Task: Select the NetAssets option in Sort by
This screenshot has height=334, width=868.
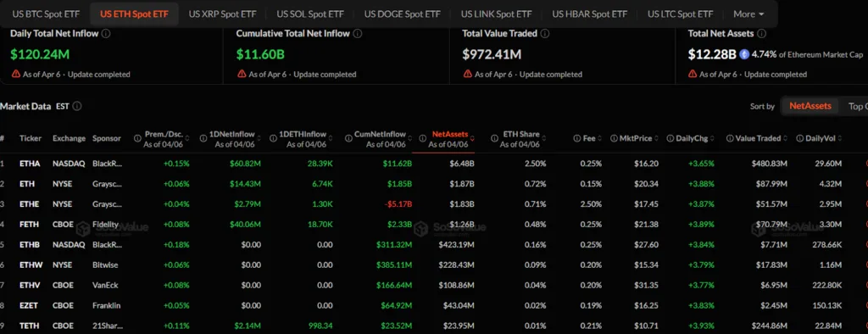Action: (810, 106)
